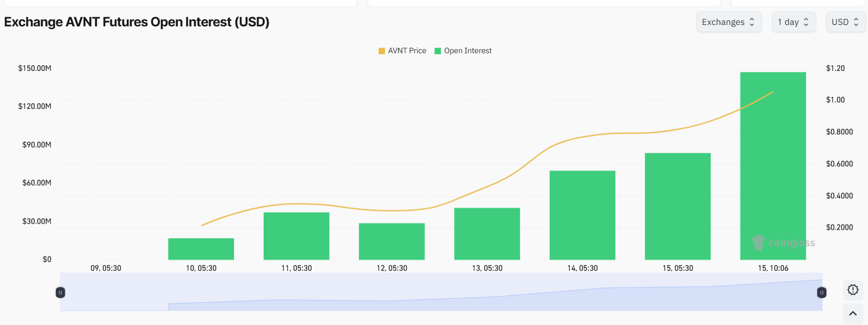Click the right range slider handle
868x325 pixels.
(822, 293)
